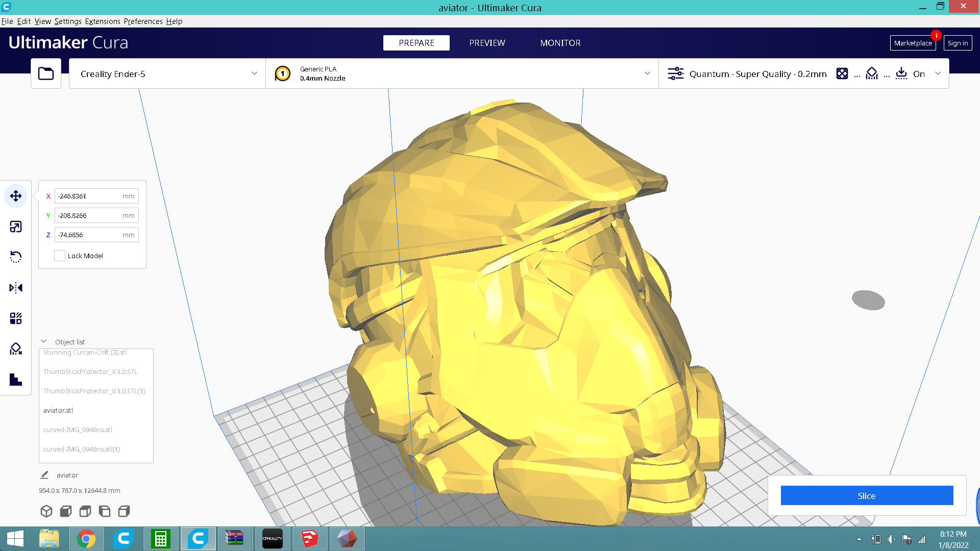Screen dimensions: 980x551
Task: Switch to the PREPARE stage tab
Action: (416, 43)
